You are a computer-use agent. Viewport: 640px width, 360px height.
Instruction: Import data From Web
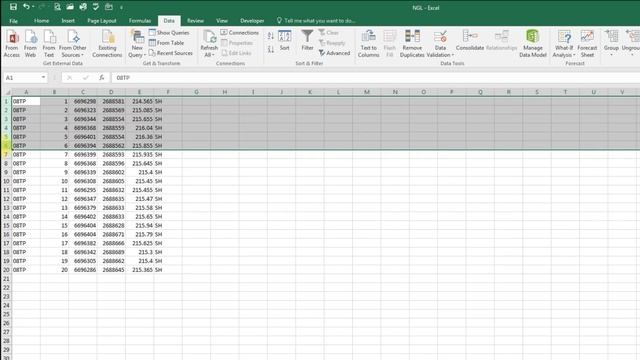pos(30,44)
